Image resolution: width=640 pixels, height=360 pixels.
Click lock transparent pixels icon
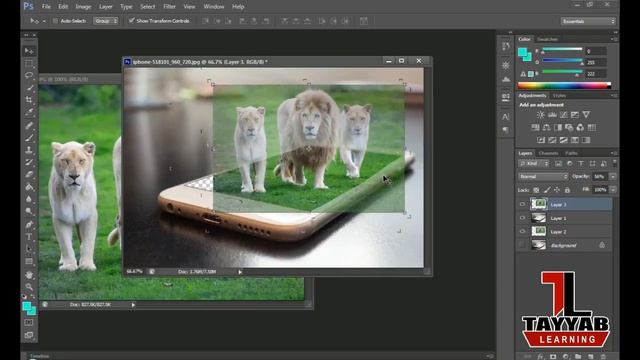[536, 190]
